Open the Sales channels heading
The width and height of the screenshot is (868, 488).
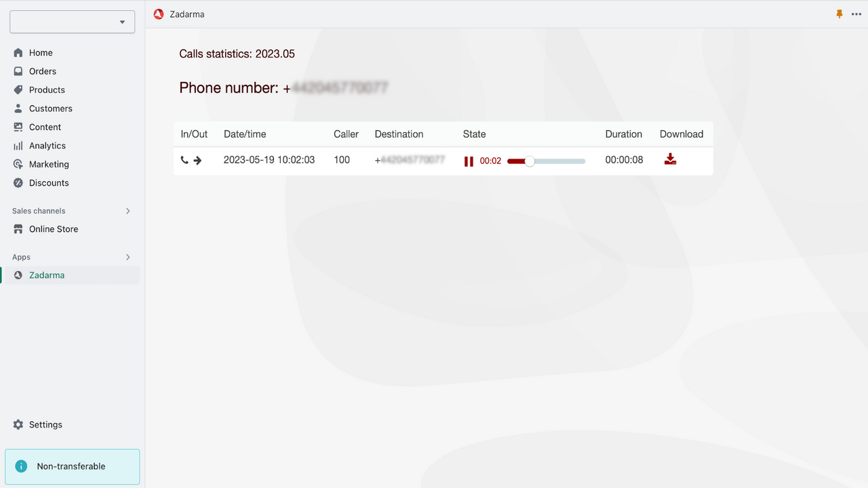(39, 211)
